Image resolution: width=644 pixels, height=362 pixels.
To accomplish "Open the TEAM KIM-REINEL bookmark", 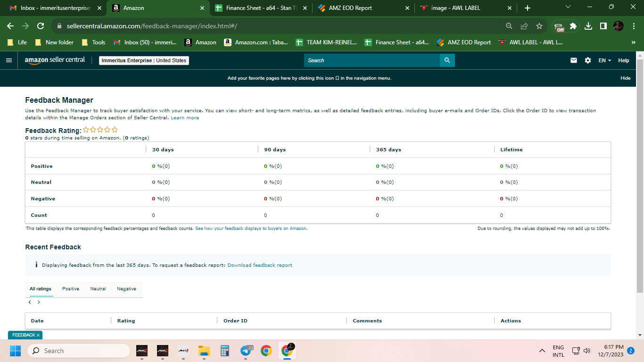I will click(x=326, y=42).
